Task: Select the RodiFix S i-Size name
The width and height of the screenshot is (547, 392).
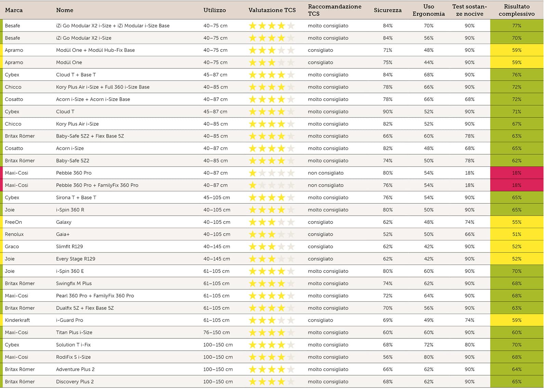Action: [x=74, y=357]
